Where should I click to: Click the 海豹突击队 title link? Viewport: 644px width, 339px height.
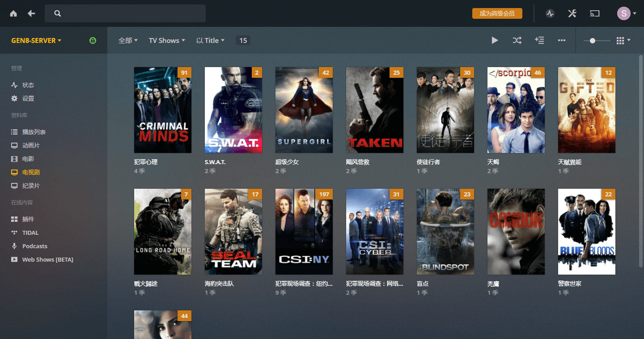pyautogui.click(x=219, y=284)
